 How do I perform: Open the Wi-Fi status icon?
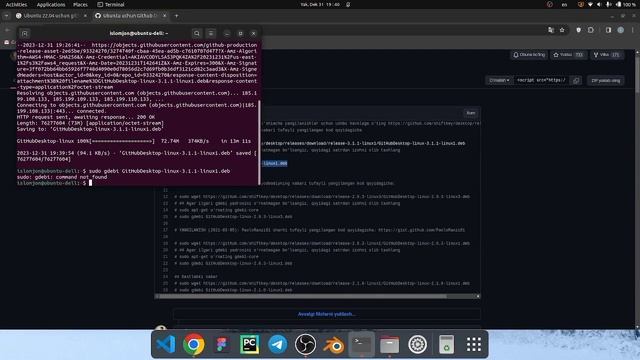[590, 4]
